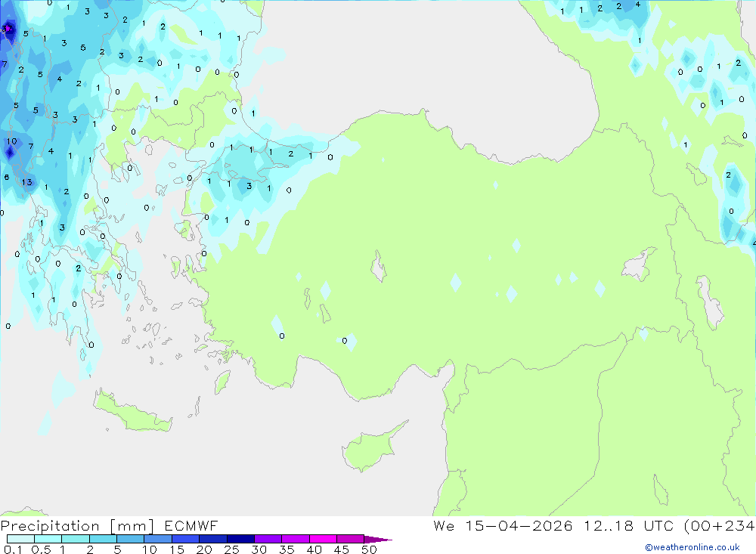Click the 0.1–0.5 mm legend color swatch
This screenshot has width=756, height=554.
click(20, 539)
